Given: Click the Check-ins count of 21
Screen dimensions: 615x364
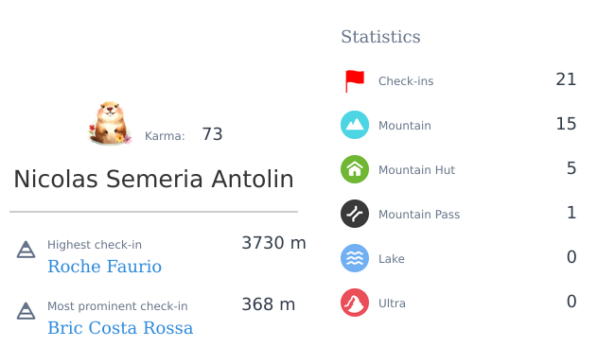Looking at the screenshot, I should [566, 79].
